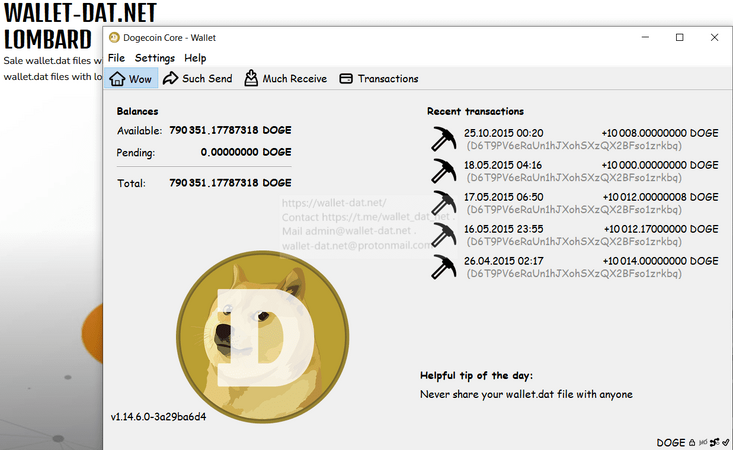
Task: Click the pickaxe icon for 16.05.2015 transaction
Action: coord(443,235)
